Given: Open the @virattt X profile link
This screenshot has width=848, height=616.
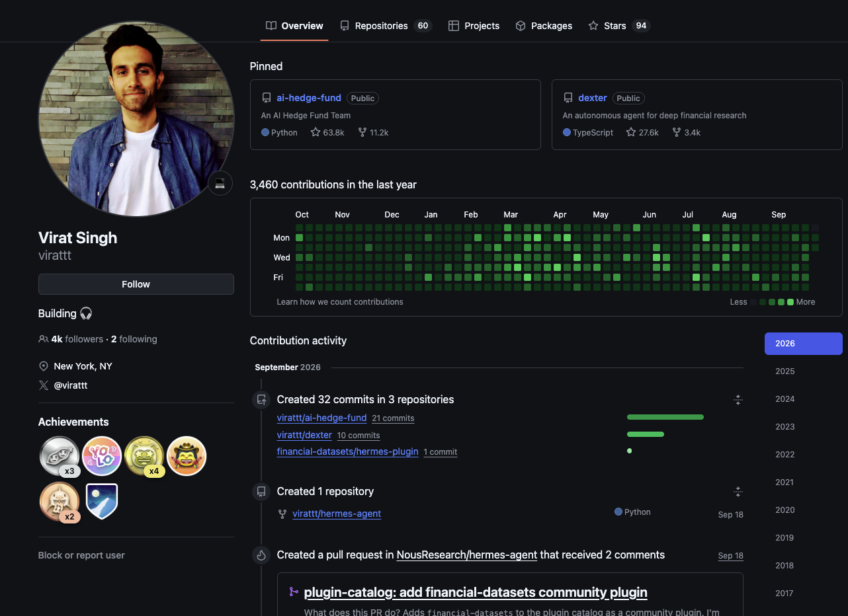Looking at the screenshot, I should click(x=71, y=385).
